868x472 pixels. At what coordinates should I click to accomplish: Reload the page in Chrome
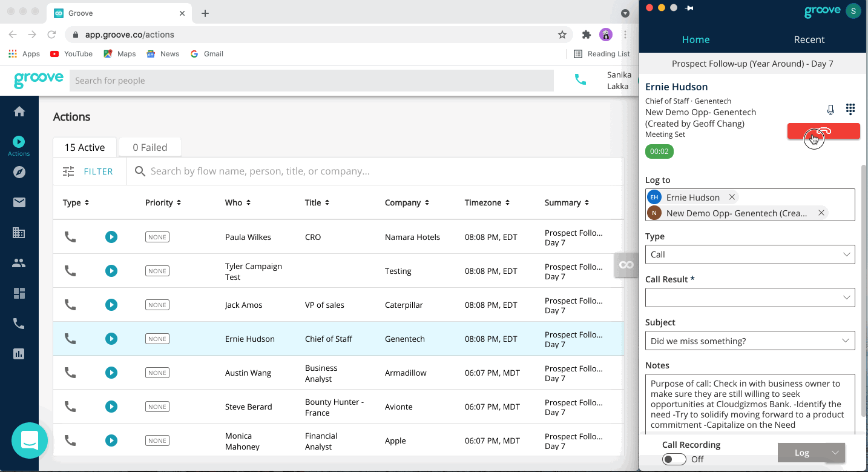[x=52, y=35]
